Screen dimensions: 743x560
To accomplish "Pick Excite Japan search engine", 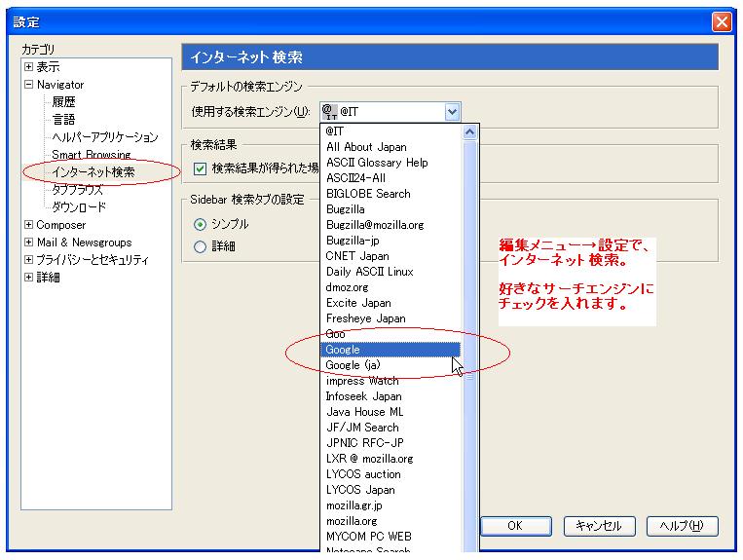I will pos(390,303).
